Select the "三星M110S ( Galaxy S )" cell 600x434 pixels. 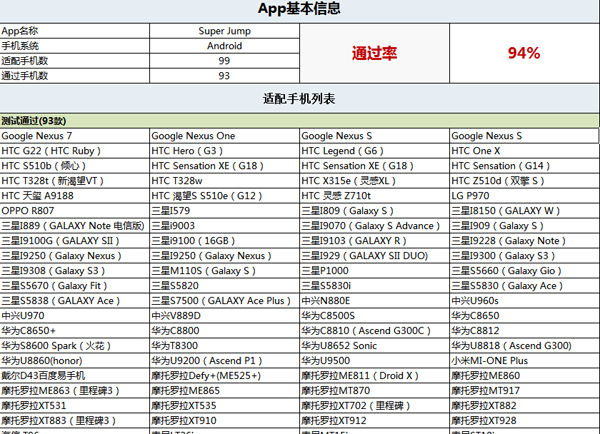click(224, 271)
